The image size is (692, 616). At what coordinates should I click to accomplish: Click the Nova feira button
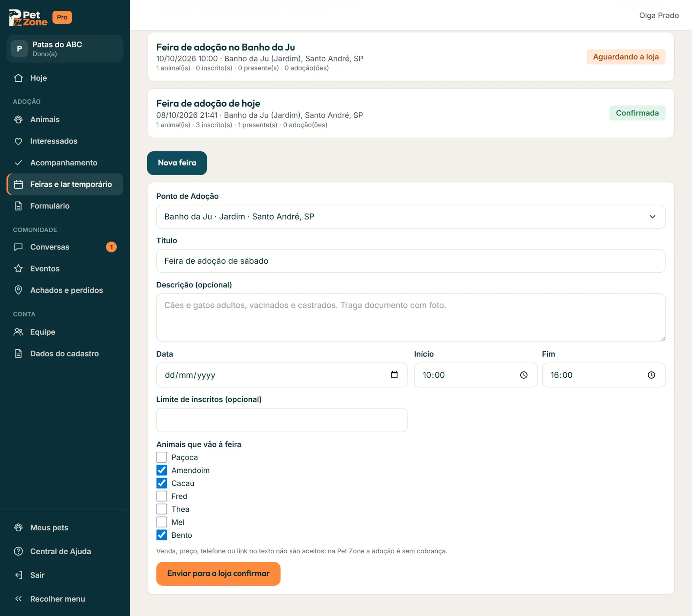point(177,163)
